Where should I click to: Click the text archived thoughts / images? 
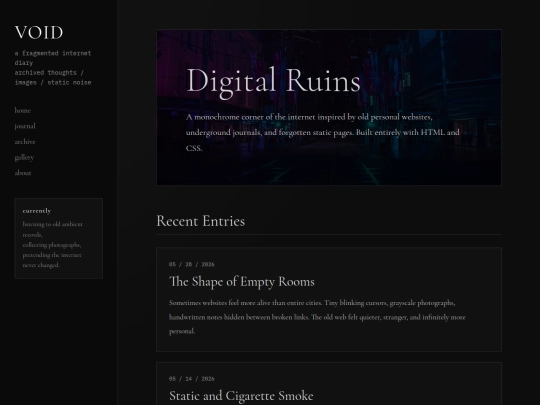[53, 77]
